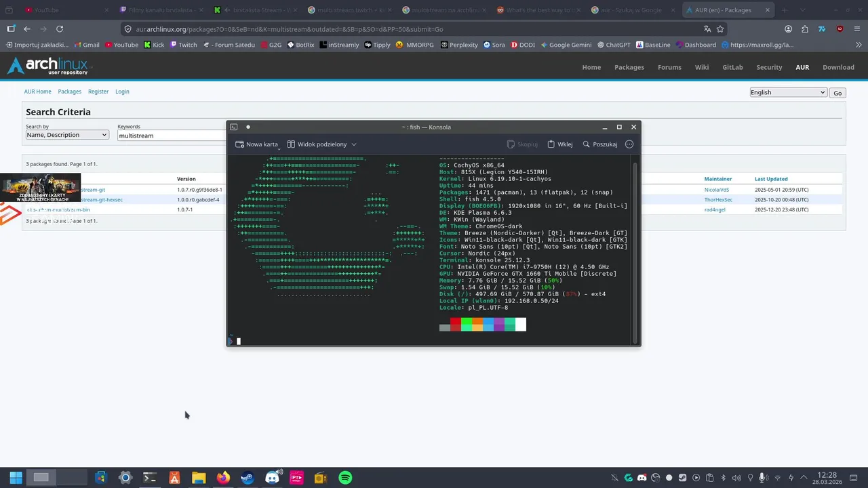The image size is (868, 488).
Task: Click version cell 1.0.7.r0.g9f36de8-1
Action: 199,190
